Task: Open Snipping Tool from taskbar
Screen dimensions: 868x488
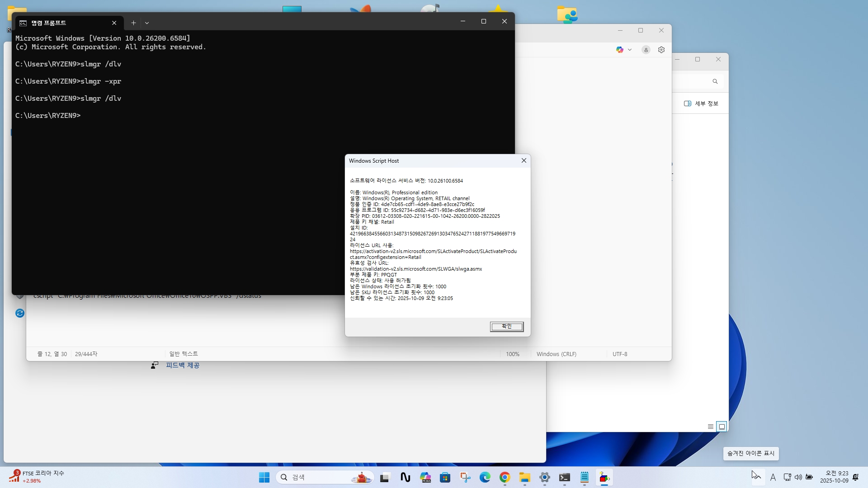Action: (465, 477)
